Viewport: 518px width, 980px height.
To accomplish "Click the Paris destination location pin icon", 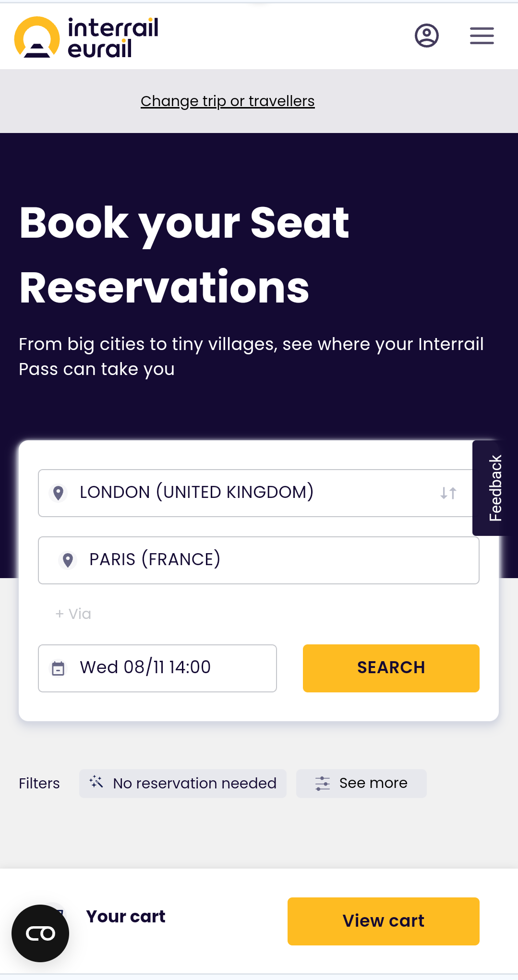I will 68,560.
